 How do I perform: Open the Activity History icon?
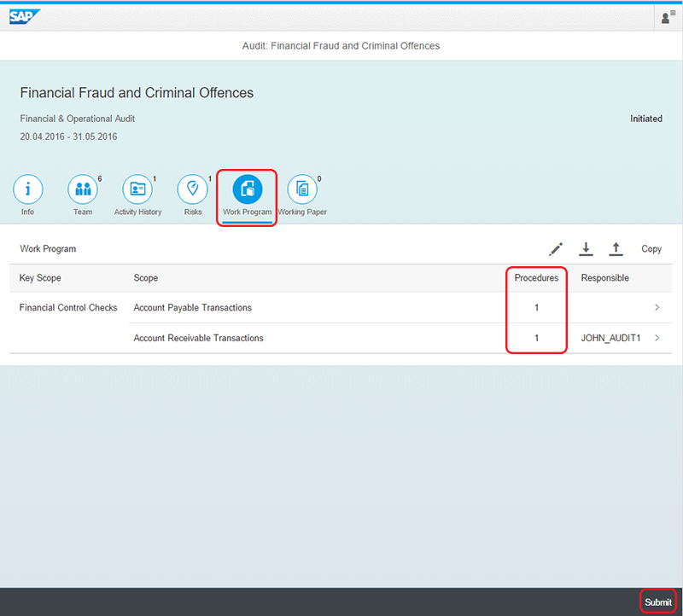[137, 189]
